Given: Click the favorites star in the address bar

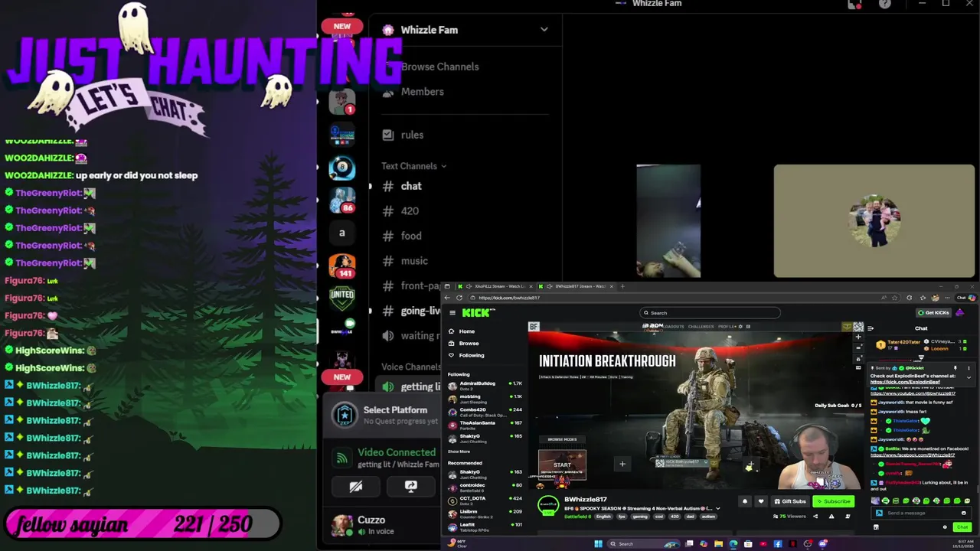Looking at the screenshot, I should pyautogui.click(x=894, y=298).
